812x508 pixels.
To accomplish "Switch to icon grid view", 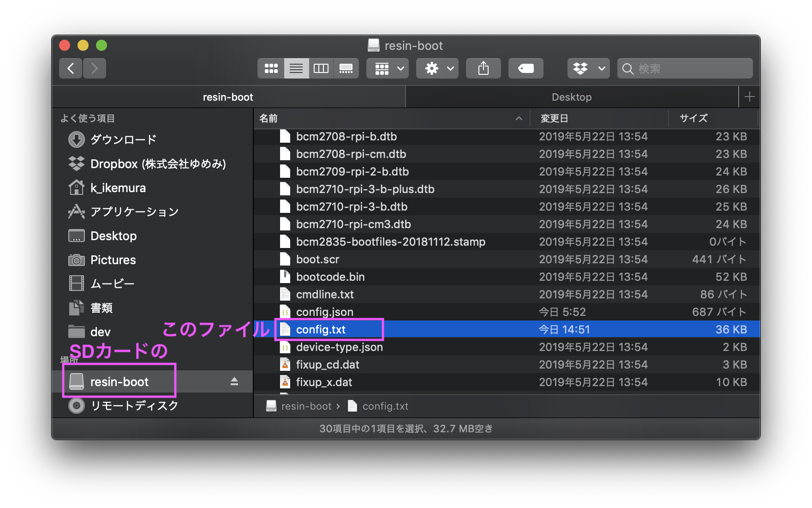I will tap(271, 68).
